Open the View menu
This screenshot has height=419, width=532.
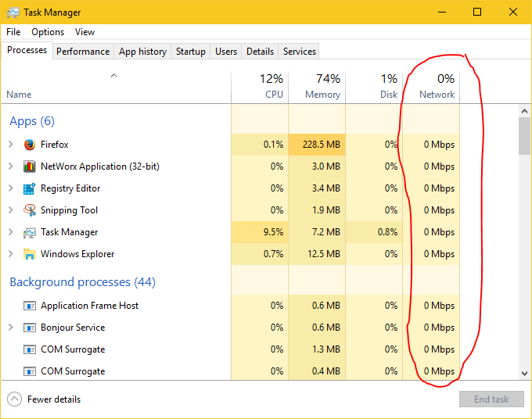[x=84, y=32]
